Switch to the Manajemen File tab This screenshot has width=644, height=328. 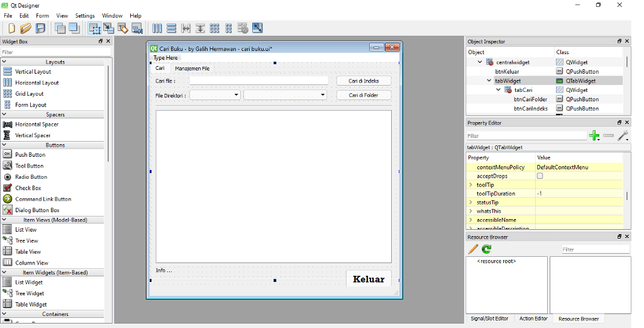192,69
